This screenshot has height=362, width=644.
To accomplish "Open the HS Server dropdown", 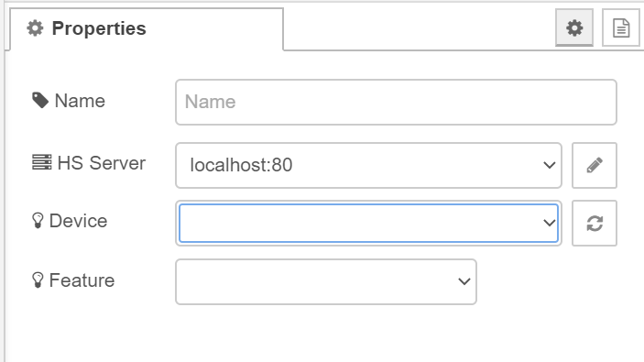I will coord(368,165).
